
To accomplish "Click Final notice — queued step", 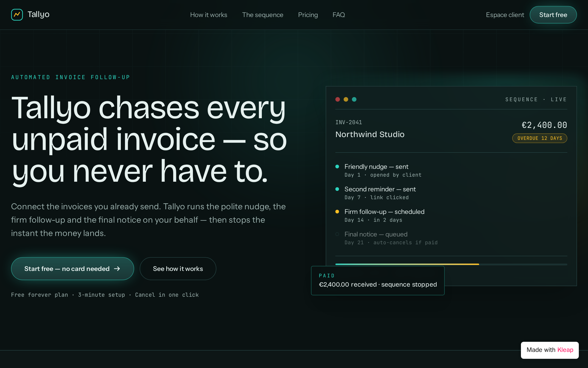I will pyautogui.click(x=376, y=234).
